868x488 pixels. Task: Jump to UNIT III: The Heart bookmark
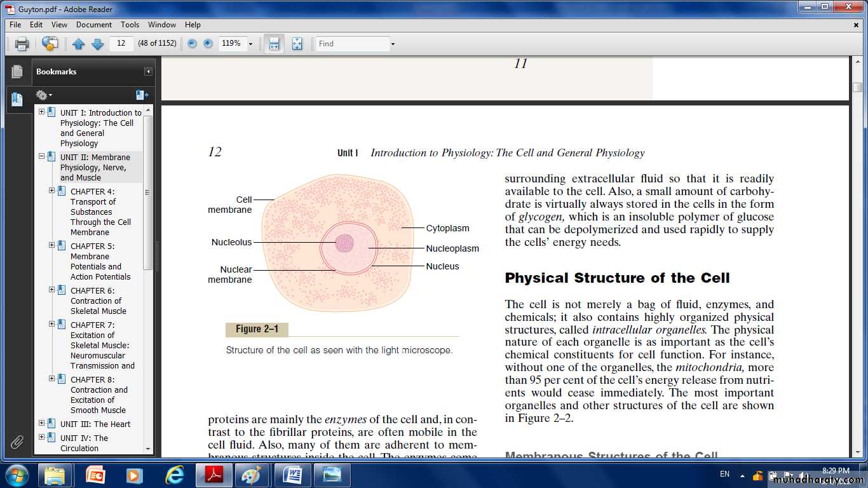(95, 424)
